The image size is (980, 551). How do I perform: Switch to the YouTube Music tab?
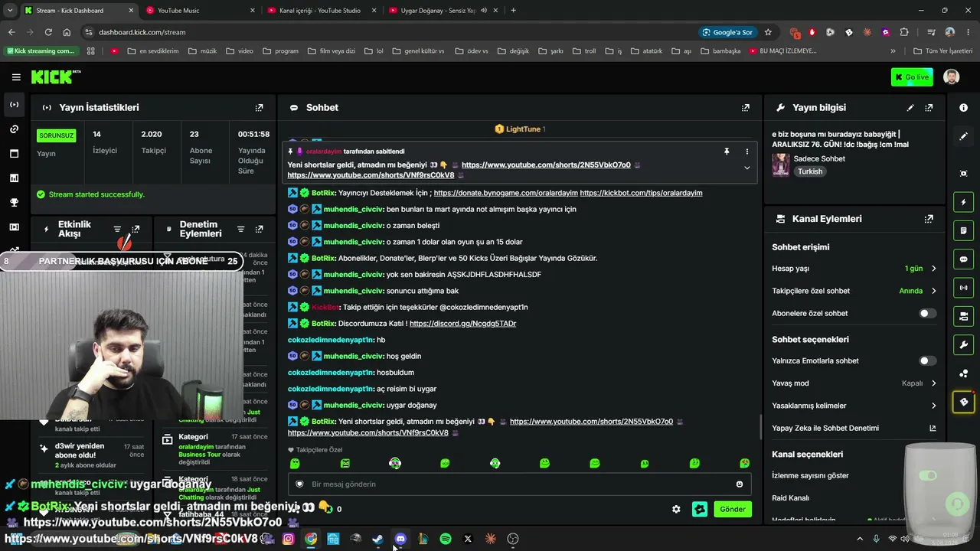coord(199,11)
